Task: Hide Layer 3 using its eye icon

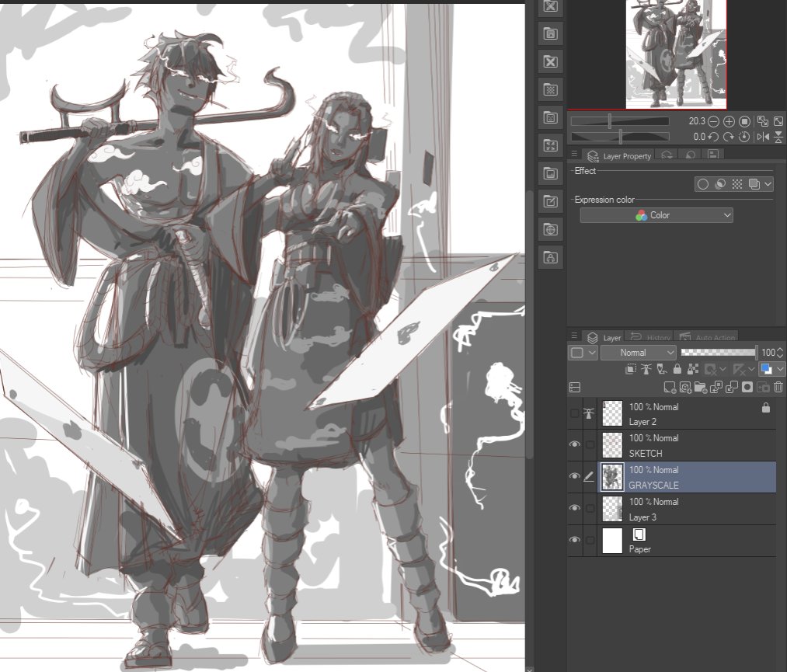Action: (575, 508)
